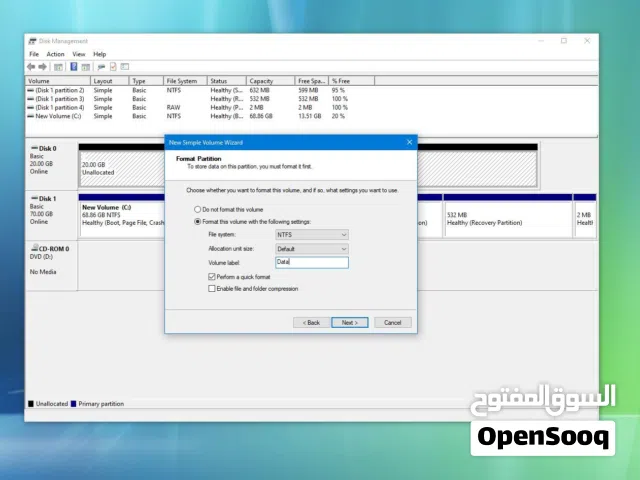This screenshot has width=640, height=480.
Task: Open Help via blue question mark icon
Action: click(x=73, y=67)
